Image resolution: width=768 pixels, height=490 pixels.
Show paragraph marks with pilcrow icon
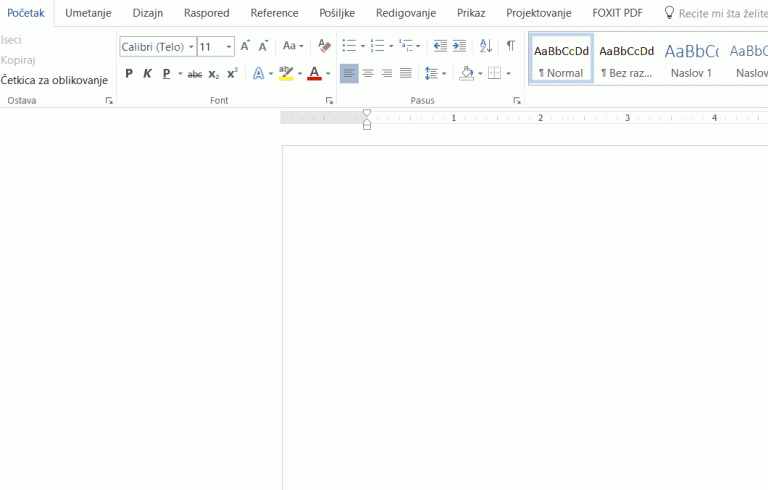click(x=510, y=46)
